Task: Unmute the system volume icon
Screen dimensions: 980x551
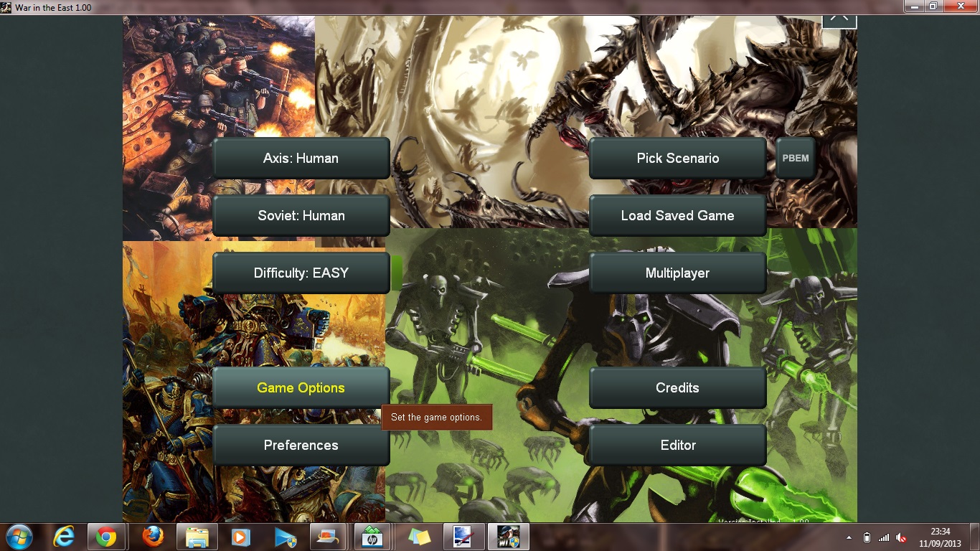Action: pos(900,536)
